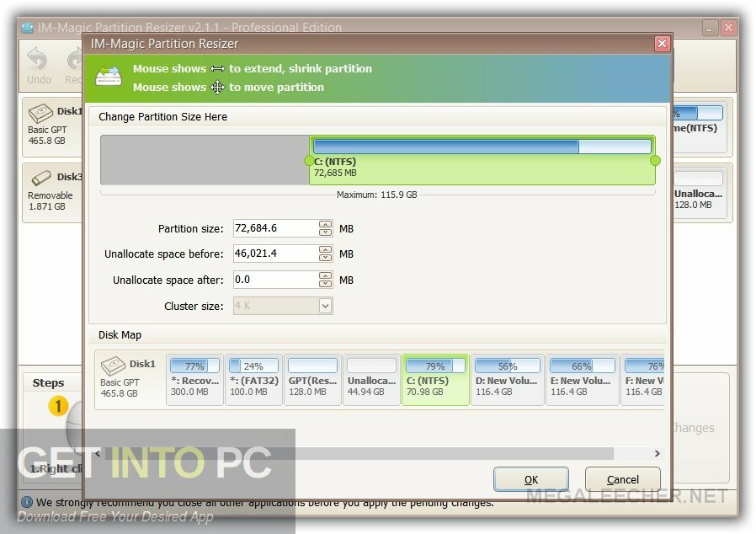Click Cancel to dismiss the resize dialog
This screenshot has width=756, height=534.
point(622,479)
